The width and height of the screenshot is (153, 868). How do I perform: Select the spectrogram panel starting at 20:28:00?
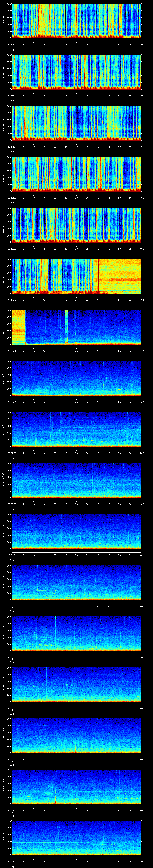[77, 736]
